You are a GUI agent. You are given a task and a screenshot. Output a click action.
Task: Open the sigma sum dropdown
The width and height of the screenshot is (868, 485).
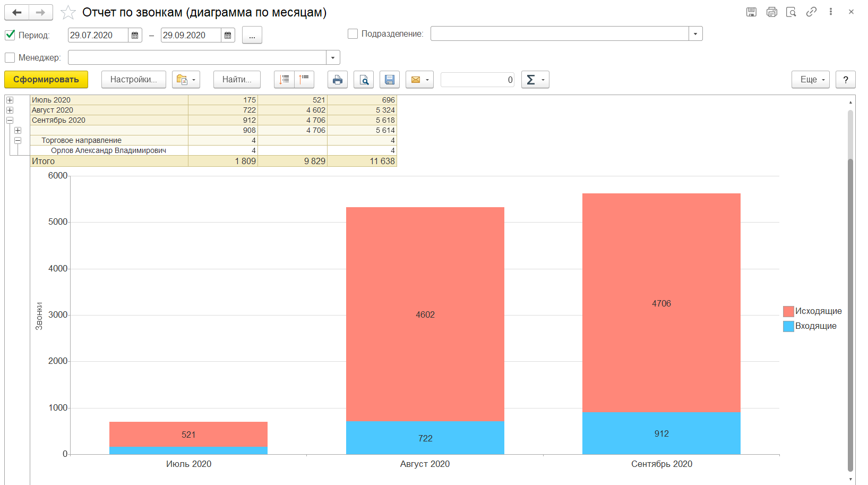(535, 80)
